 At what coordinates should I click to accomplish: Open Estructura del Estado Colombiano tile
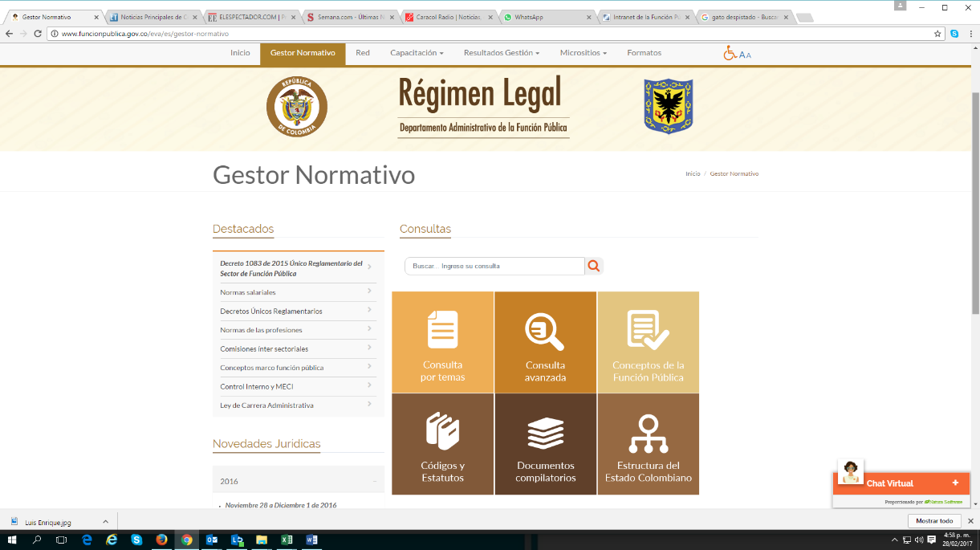[648, 444]
